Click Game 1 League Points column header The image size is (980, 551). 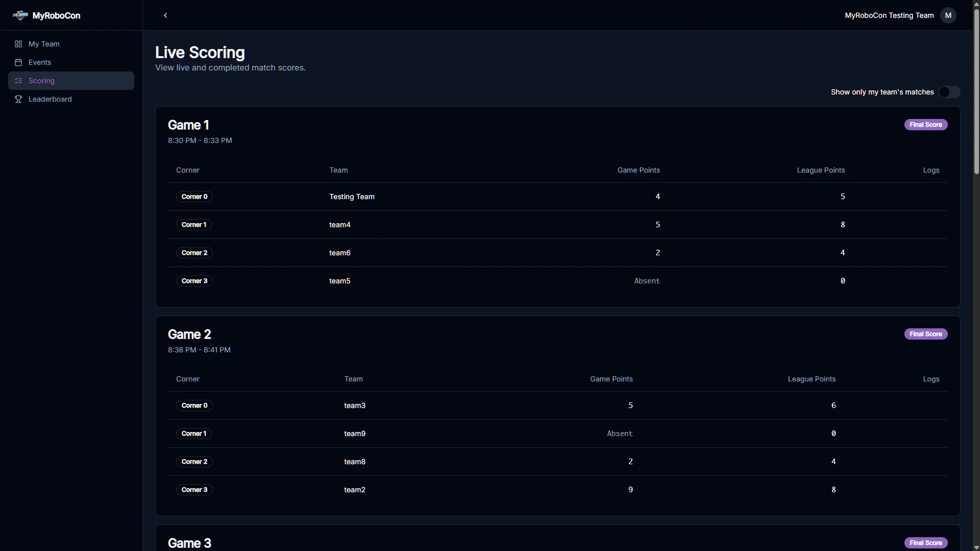821,170
